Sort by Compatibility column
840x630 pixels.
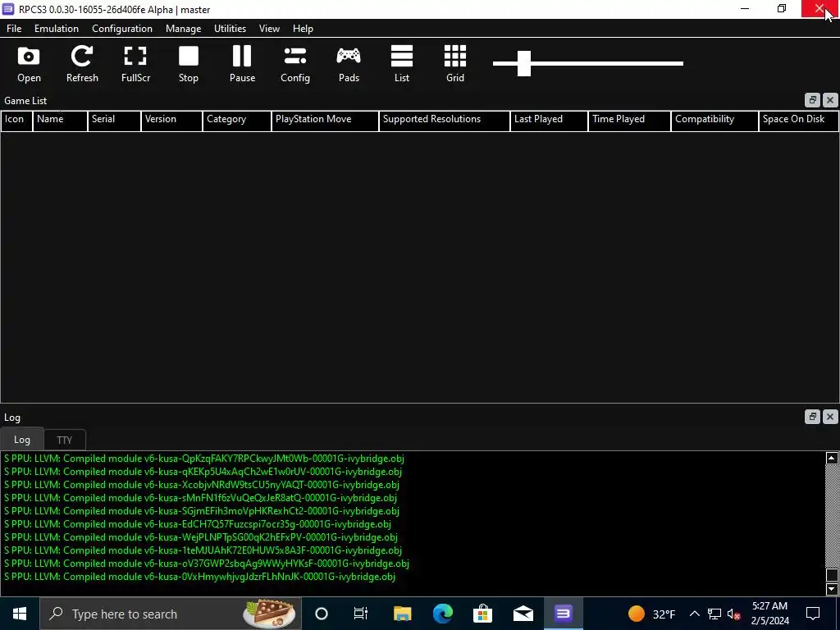click(714, 121)
